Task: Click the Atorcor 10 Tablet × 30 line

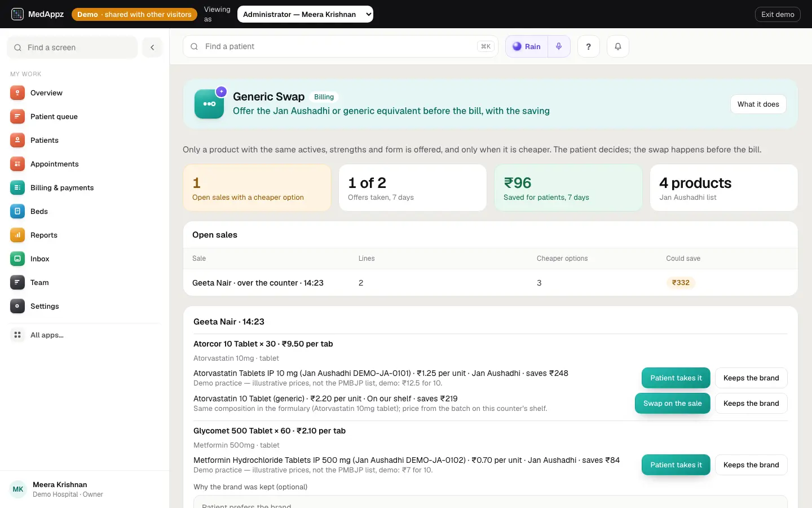Action: click(x=263, y=344)
